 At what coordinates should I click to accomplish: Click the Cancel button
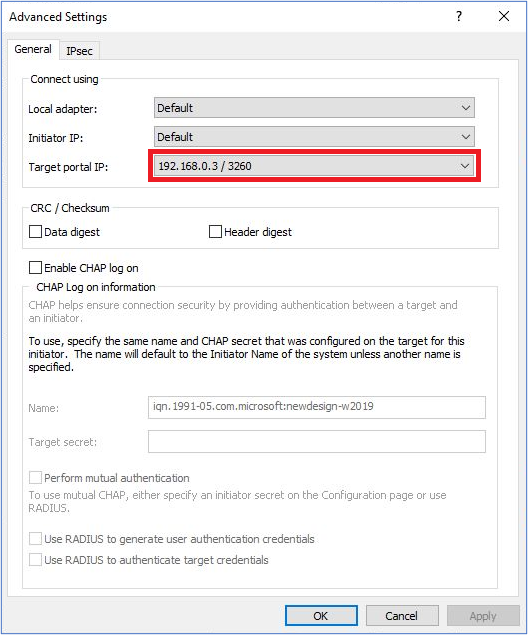click(x=402, y=616)
